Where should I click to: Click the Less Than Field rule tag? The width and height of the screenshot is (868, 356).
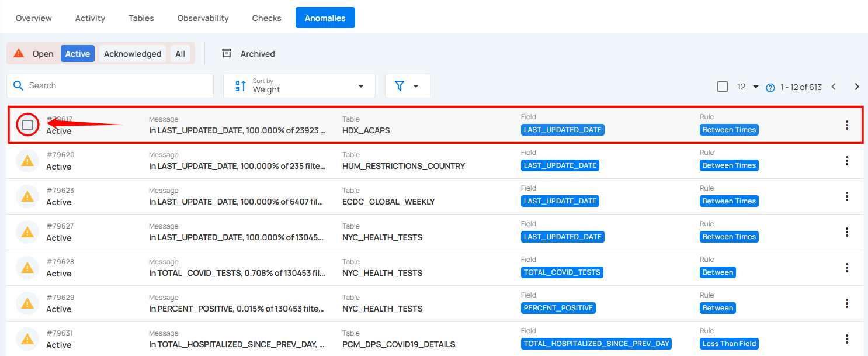[729, 344]
